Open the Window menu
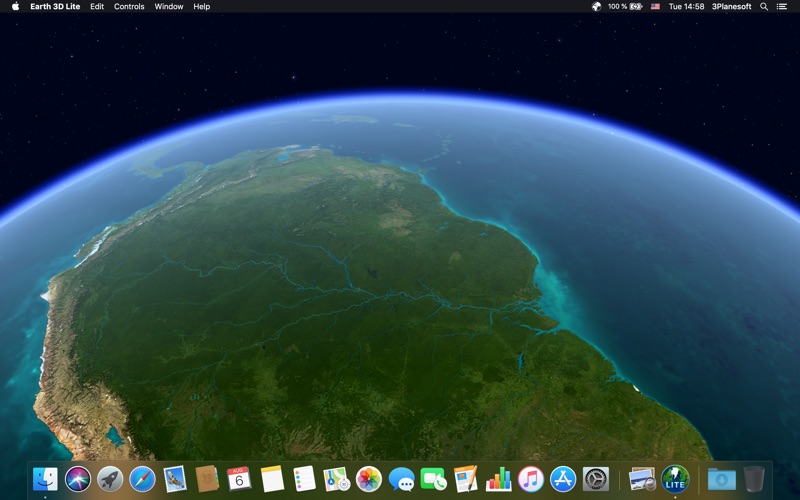 coord(169,7)
